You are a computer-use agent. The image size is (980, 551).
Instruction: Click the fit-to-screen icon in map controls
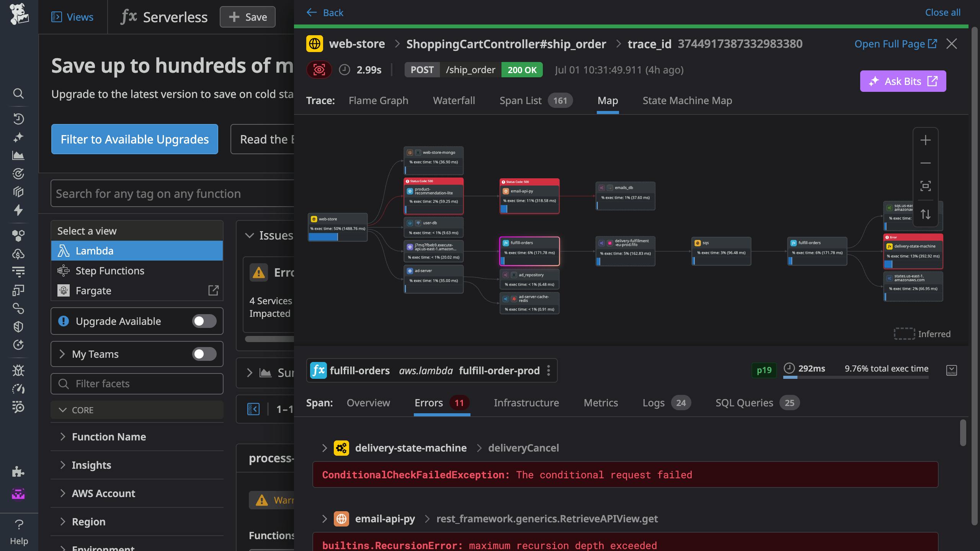(x=925, y=186)
